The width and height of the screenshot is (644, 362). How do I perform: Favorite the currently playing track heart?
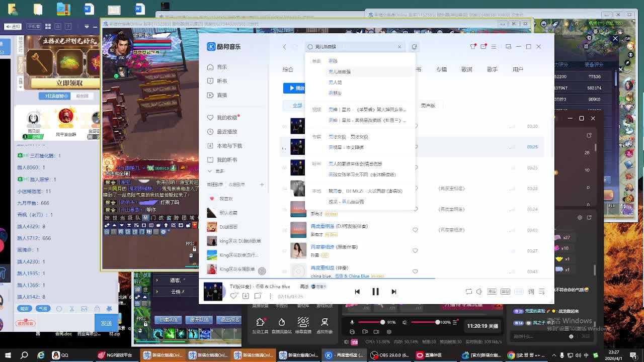point(233,296)
